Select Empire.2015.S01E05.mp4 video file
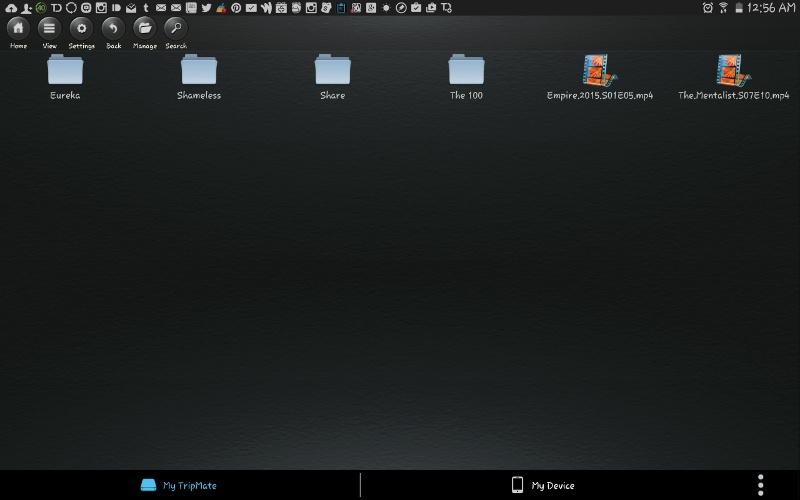 (600, 77)
